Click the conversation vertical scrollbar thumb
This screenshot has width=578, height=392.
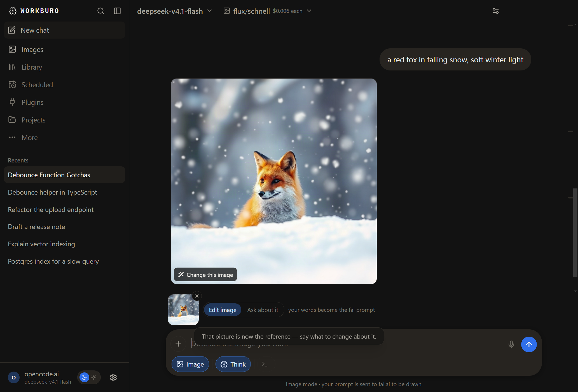click(x=575, y=233)
